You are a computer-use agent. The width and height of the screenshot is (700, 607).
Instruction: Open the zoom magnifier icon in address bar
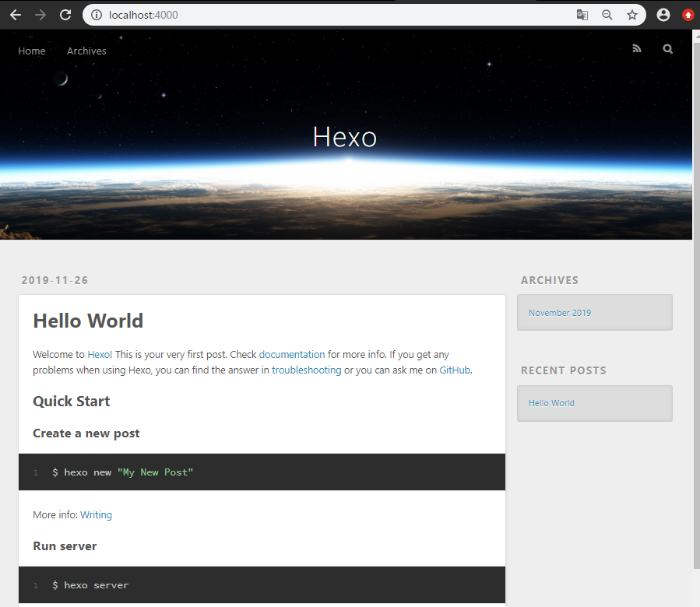[607, 15]
